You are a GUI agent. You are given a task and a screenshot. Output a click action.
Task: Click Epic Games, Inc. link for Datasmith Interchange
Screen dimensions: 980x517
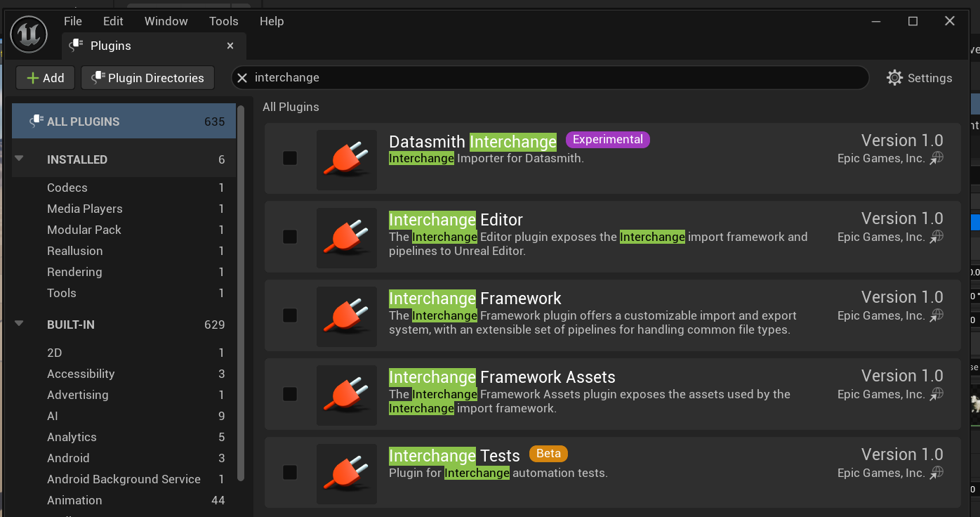pyautogui.click(x=881, y=159)
